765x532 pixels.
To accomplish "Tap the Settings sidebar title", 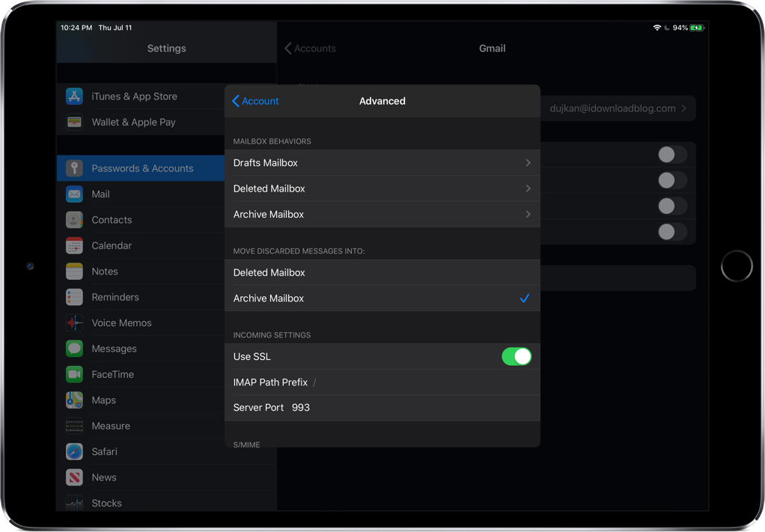I will point(166,49).
